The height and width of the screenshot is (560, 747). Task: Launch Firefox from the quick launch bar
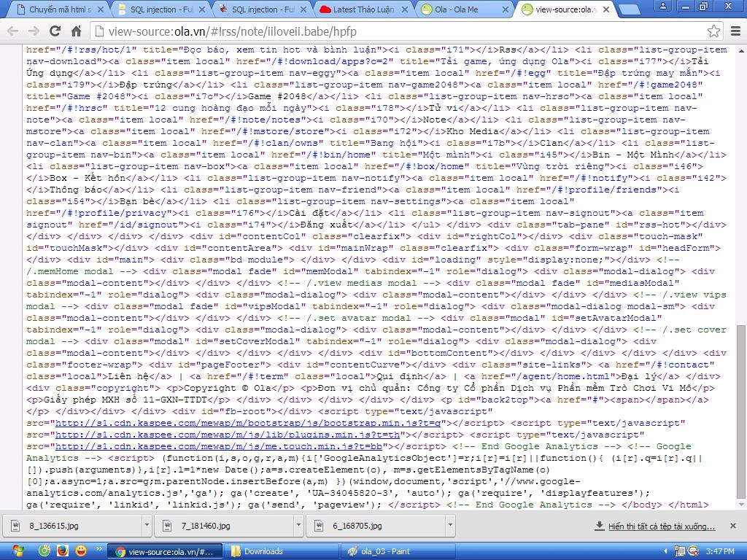(63, 551)
